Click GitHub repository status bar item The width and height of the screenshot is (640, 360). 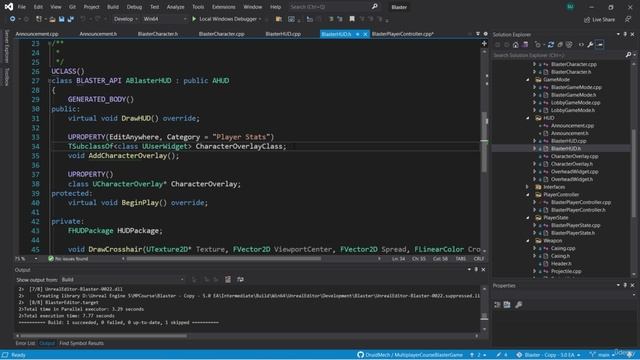pyautogui.click(x=410, y=355)
